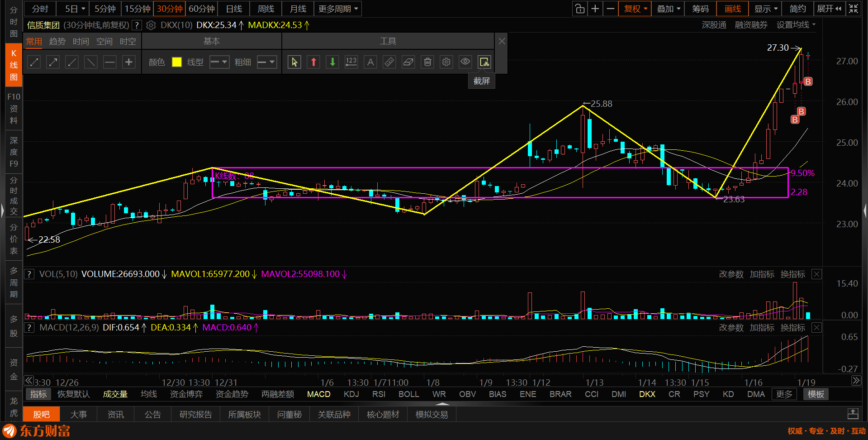This screenshot has height=440, width=868.
Task: Toggle the 均线 moving average display
Action: [x=149, y=394]
